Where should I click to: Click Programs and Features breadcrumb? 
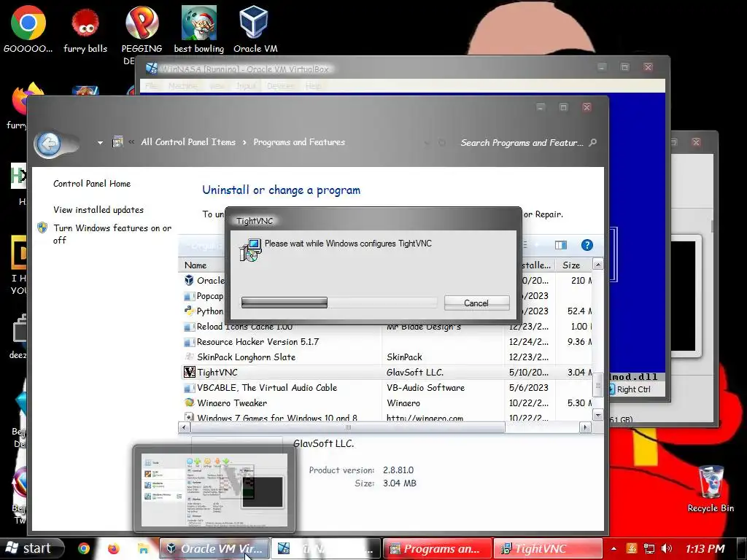tap(299, 142)
